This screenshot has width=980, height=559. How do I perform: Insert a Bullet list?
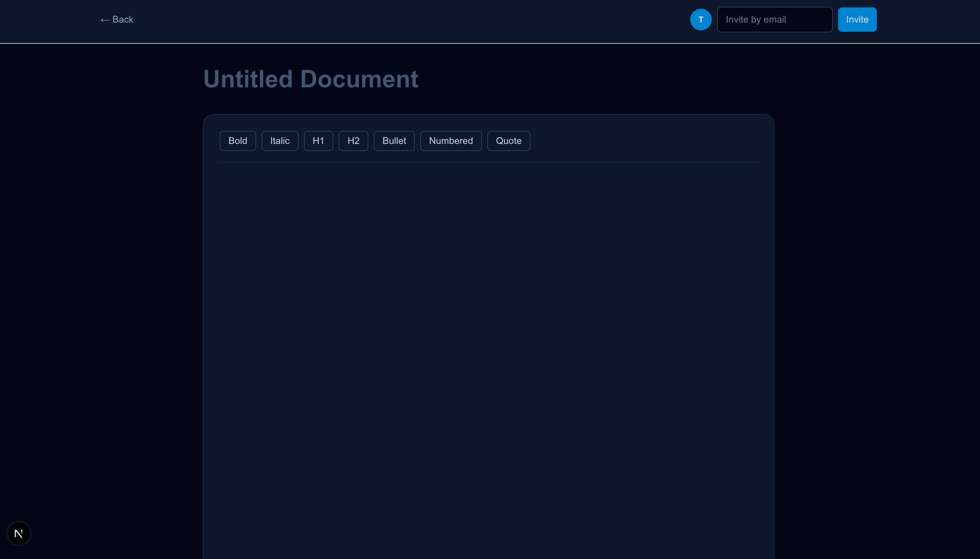(394, 141)
